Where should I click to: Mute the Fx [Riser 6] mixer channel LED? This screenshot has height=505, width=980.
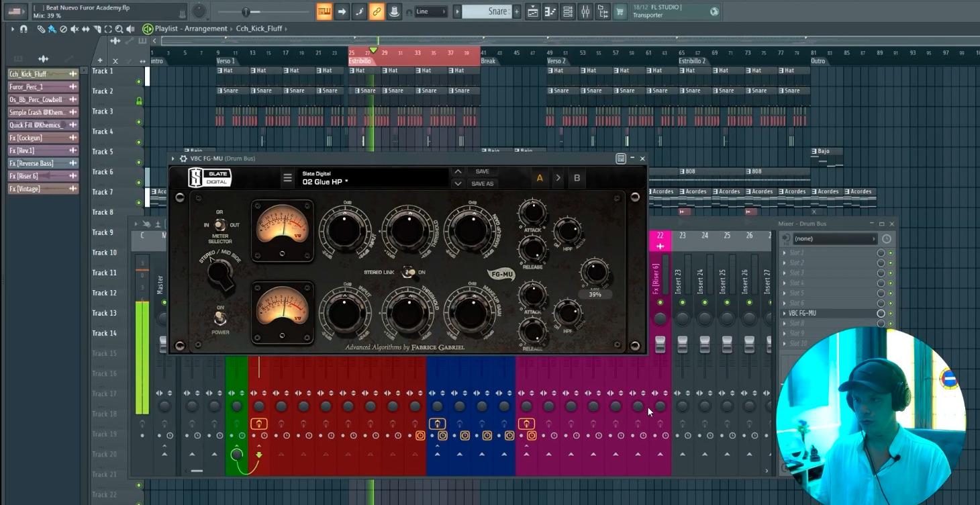click(x=660, y=303)
